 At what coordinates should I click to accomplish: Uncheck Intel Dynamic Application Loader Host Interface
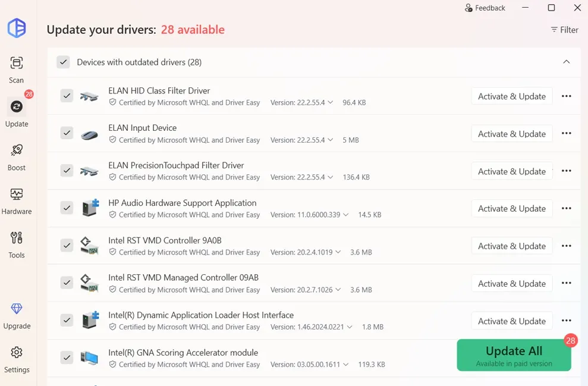tap(67, 320)
